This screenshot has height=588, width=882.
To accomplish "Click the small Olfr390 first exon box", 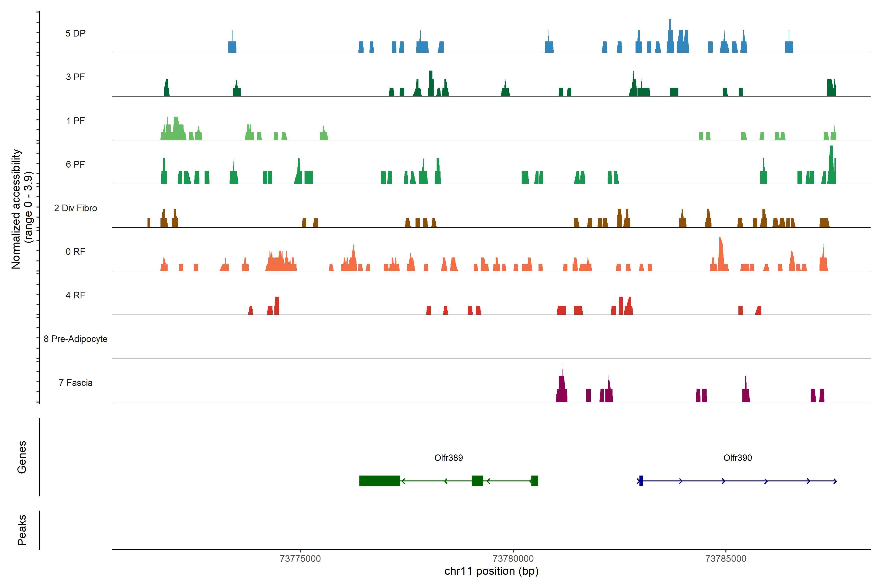I will click(641, 481).
